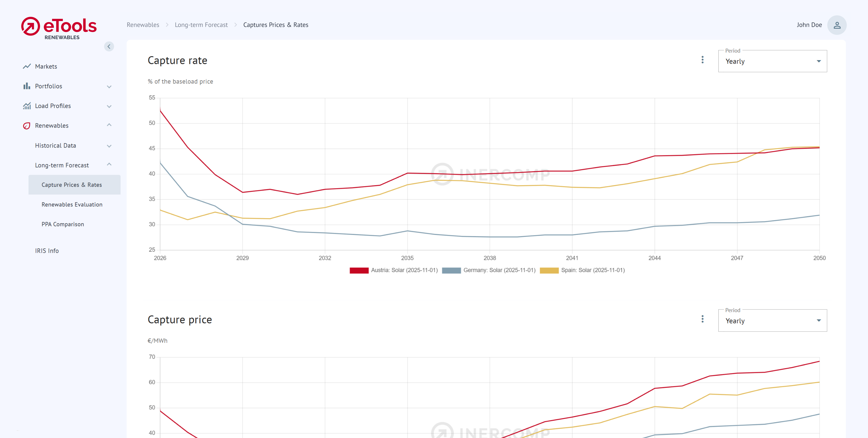868x438 pixels.
Task: Click the Renewables leaf icon
Action: [27, 126]
